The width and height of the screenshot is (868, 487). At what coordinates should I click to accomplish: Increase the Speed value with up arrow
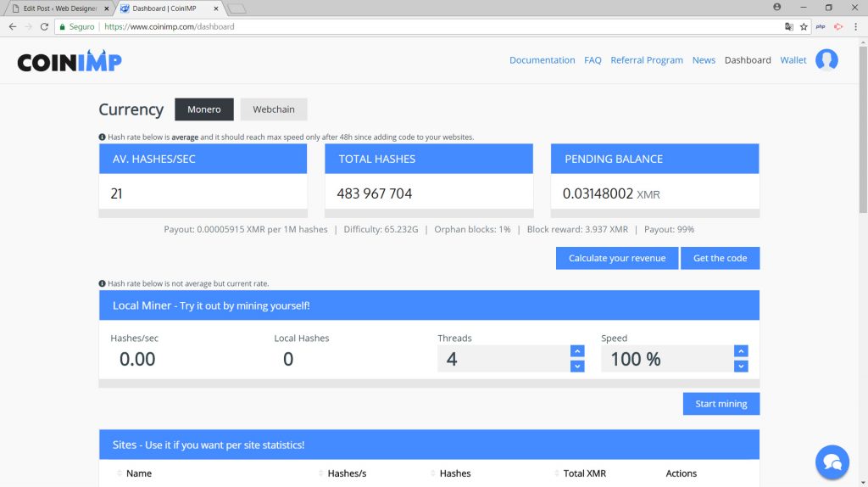click(741, 351)
